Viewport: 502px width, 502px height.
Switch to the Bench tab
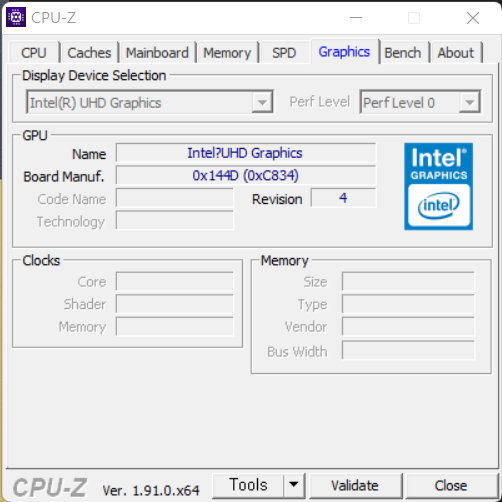(x=403, y=53)
